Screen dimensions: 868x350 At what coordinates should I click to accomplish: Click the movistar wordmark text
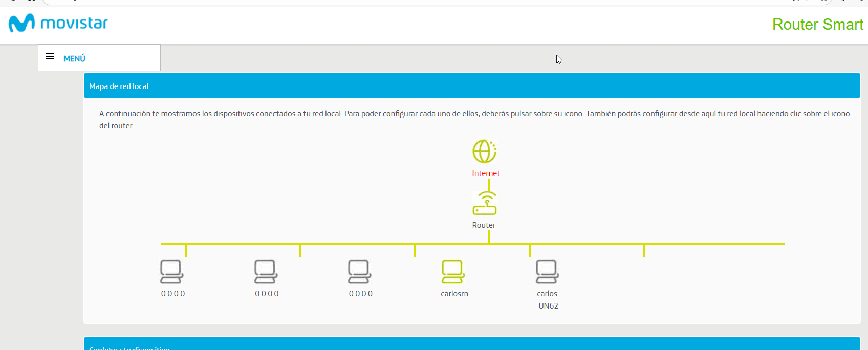point(74,23)
